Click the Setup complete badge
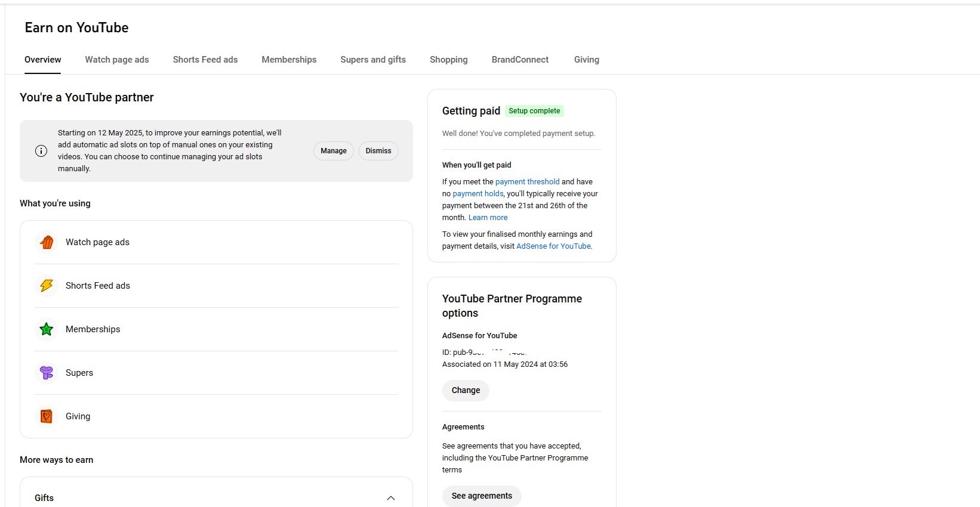The width and height of the screenshot is (980, 507). pos(534,111)
